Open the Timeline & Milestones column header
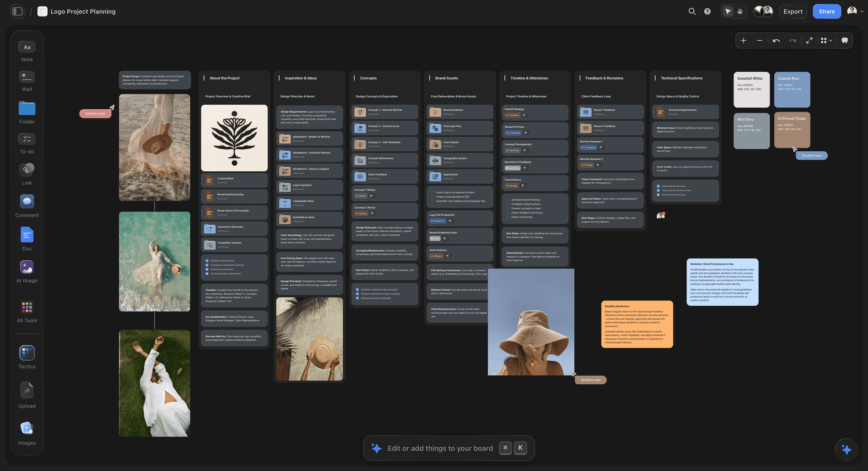The image size is (868, 471). (529, 78)
